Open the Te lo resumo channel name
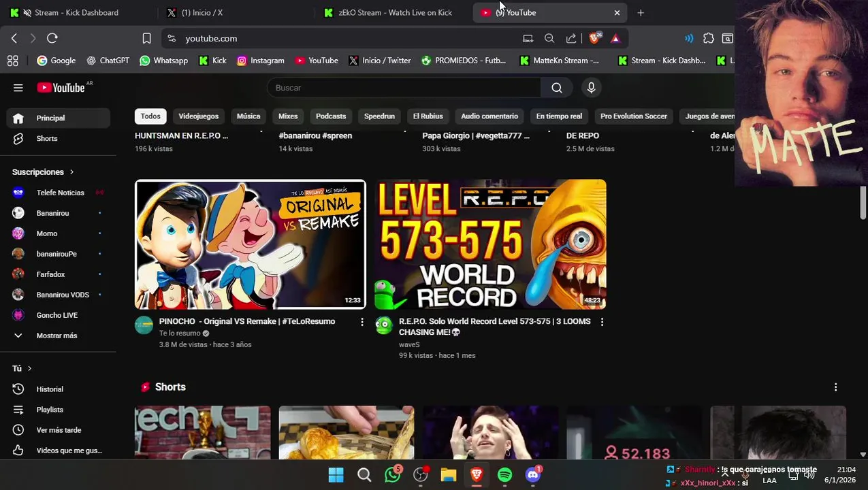The image size is (868, 490). tap(180, 333)
